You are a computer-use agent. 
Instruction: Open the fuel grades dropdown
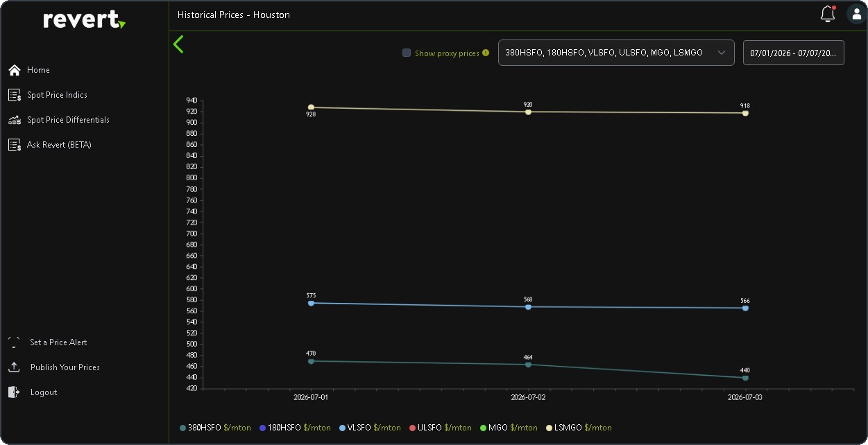coord(616,53)
